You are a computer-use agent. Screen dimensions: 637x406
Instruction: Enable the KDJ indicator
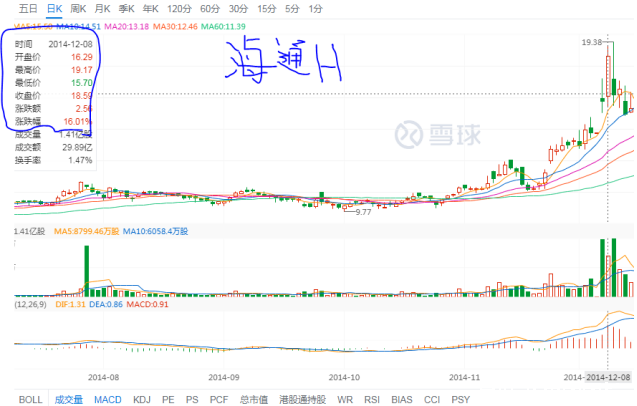pyautogui.click(x=142, y=399)
